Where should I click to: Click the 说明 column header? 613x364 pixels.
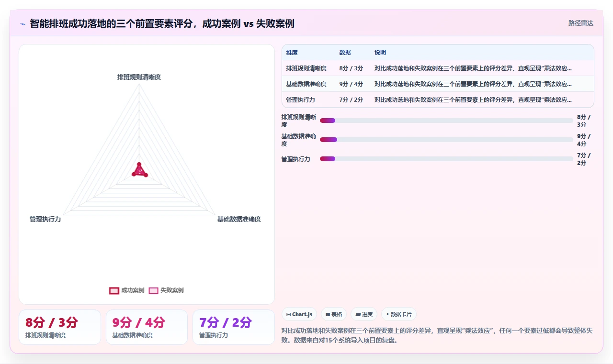coord(380,53)
